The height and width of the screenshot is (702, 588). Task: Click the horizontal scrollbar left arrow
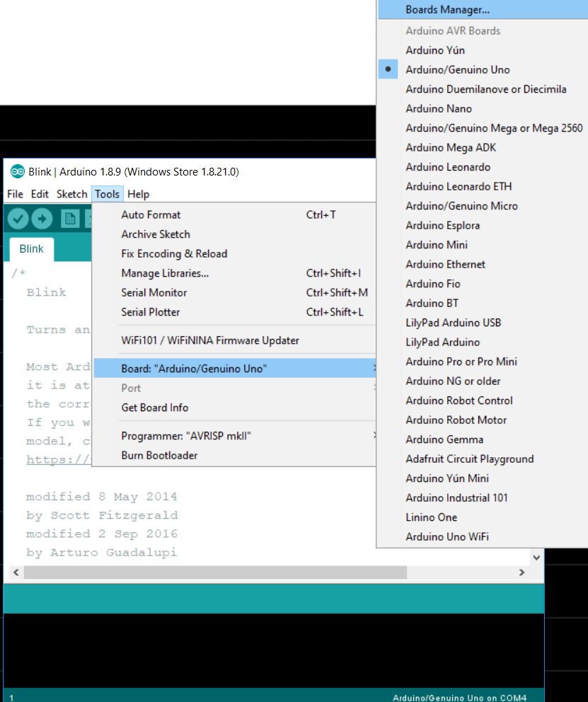click(x=16, y=572)
